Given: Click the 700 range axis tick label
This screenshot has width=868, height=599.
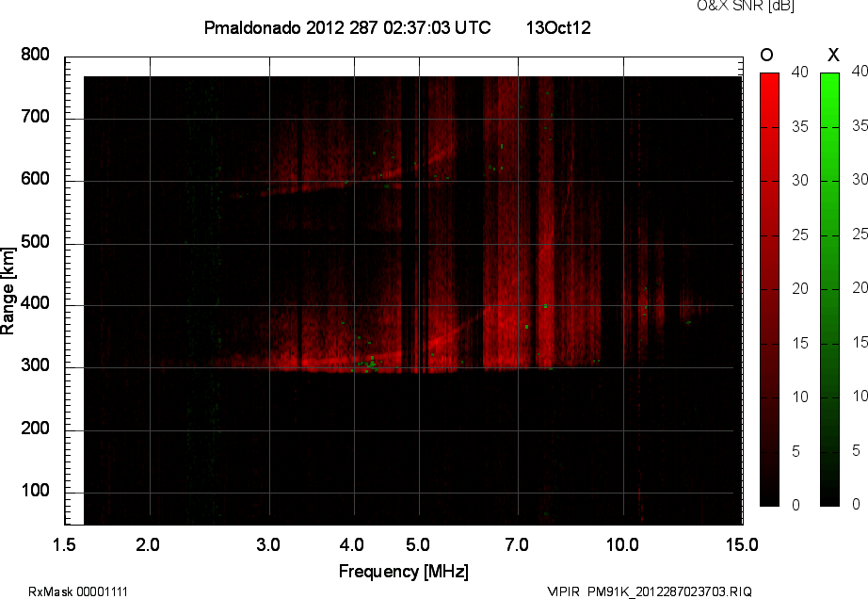Looking at the screenshot, I should (35, 117).
